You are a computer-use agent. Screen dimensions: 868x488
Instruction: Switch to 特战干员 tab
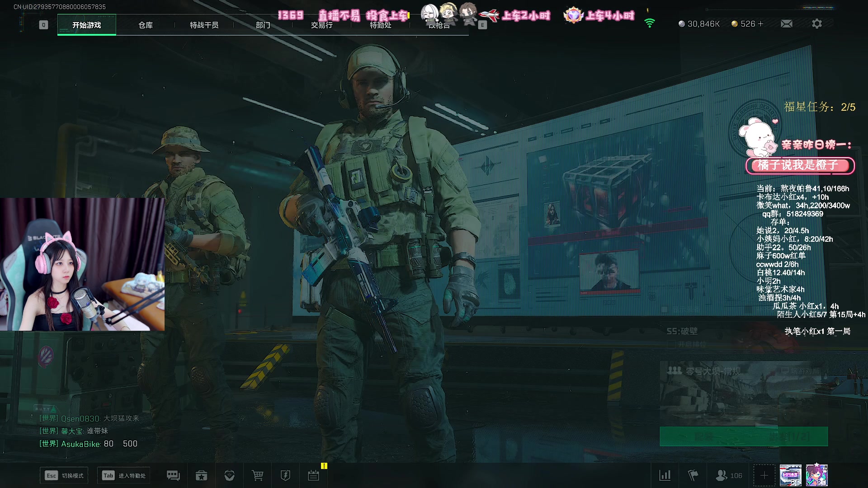point(204,25)
